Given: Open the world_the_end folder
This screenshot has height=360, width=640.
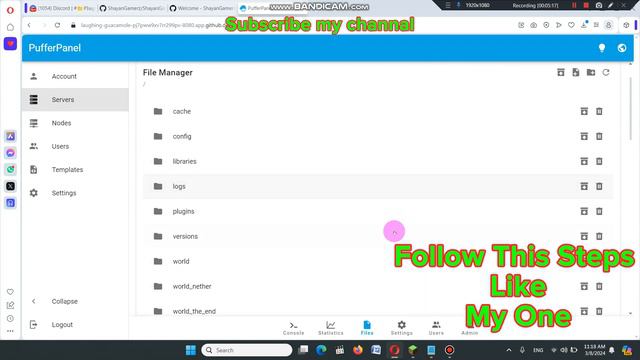Looking at the screenshot, I should tap(378, 311).
